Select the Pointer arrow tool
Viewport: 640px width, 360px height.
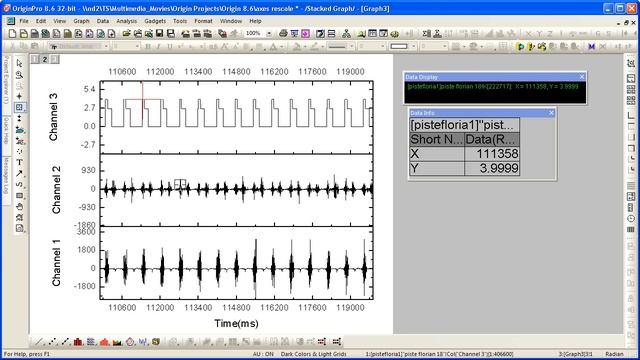[19, 64]
